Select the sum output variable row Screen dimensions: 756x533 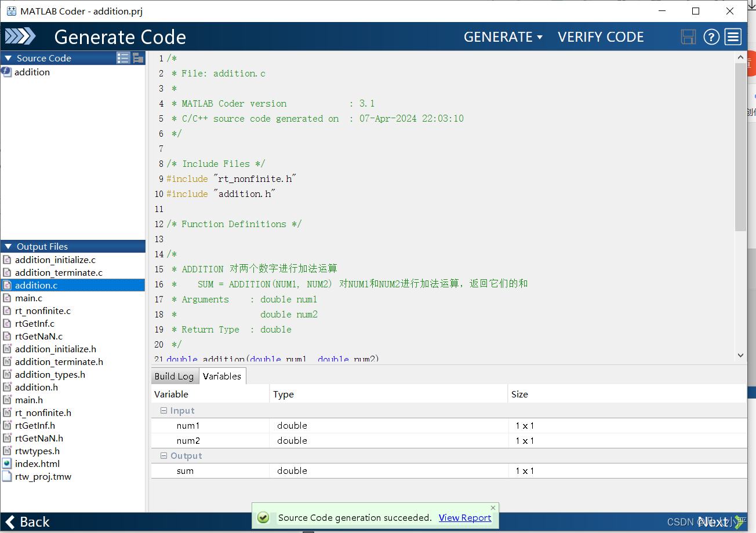coord(449,470)
